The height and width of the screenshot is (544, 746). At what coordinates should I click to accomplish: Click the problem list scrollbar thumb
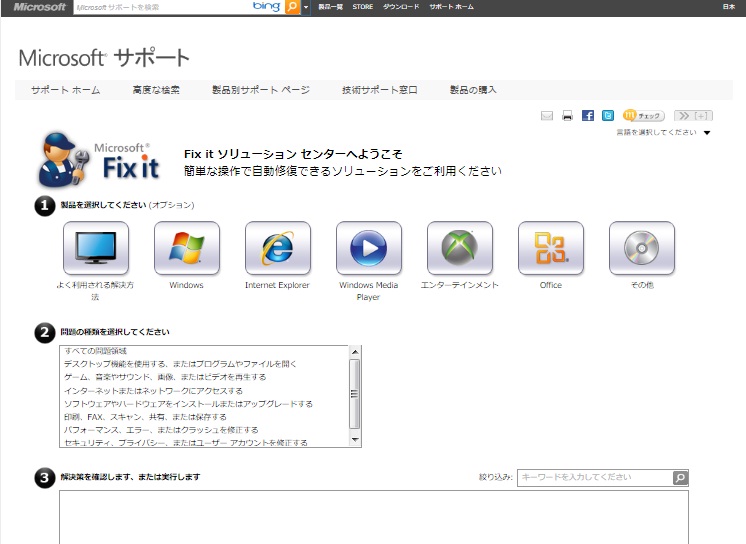click(355, 394)
